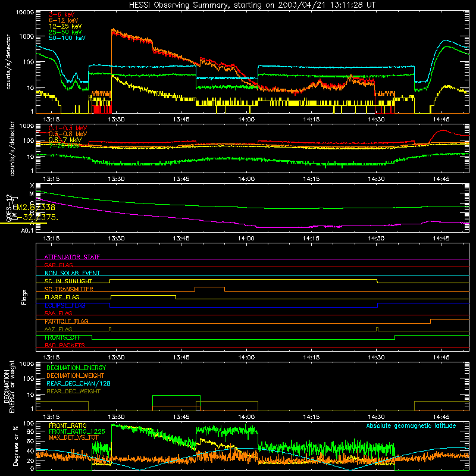Click the BAD_PACKETS flag label
Screen dimensions: 476x476
(65, 345)
